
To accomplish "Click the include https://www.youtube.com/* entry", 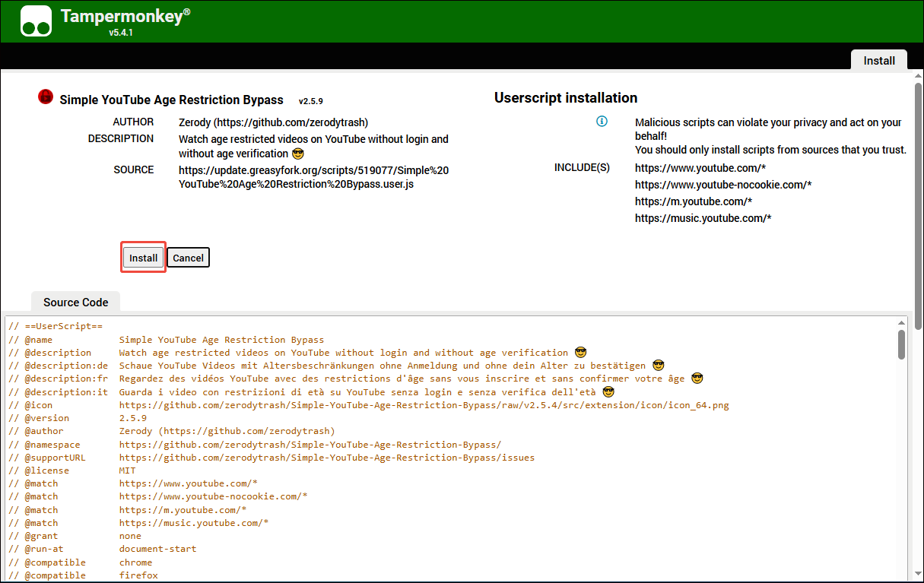I will tap(700, 168).
